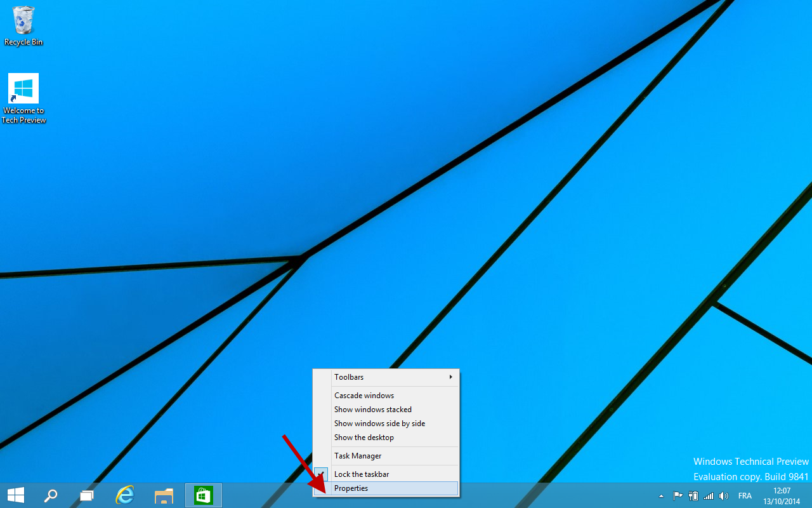Open Task View on the taskbar
Viewport: 812px width, 508px height.
point(87,495)
